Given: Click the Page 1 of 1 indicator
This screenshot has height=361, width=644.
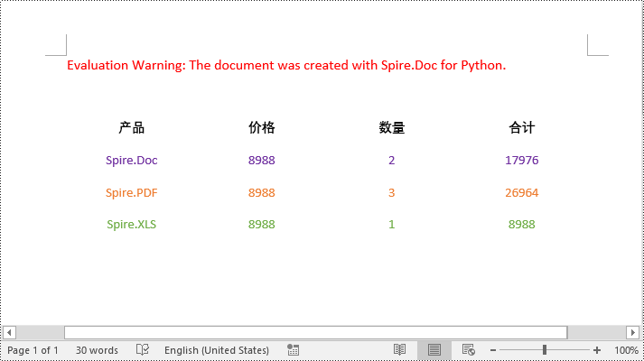Looking at the screenshot, I should pos(33,350).
